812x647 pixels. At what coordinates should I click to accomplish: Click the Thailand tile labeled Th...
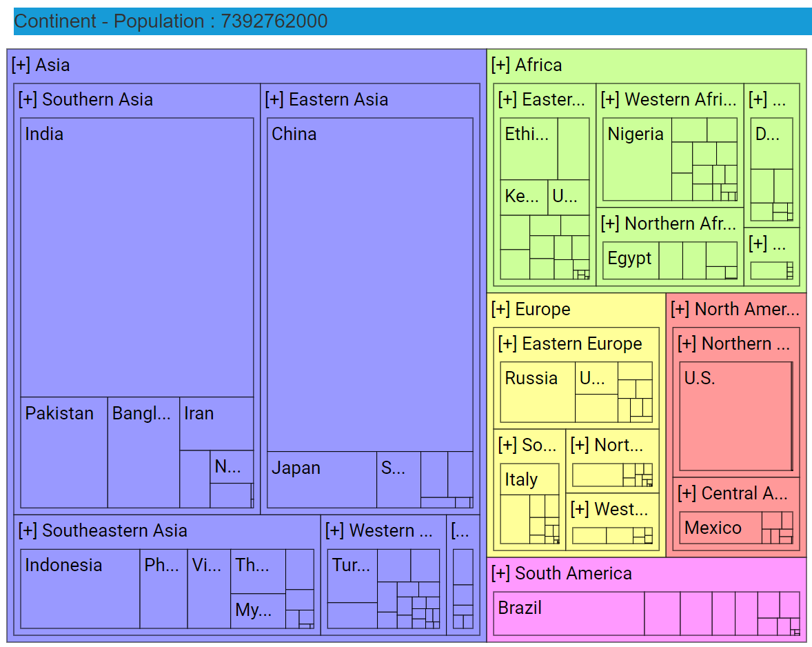[258, 571]
